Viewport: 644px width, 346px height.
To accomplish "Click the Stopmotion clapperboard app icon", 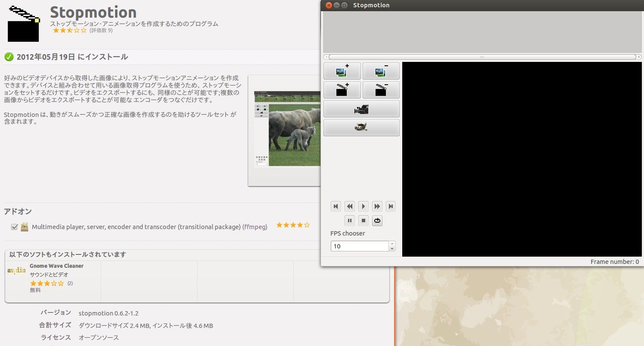I will (24, 24).
